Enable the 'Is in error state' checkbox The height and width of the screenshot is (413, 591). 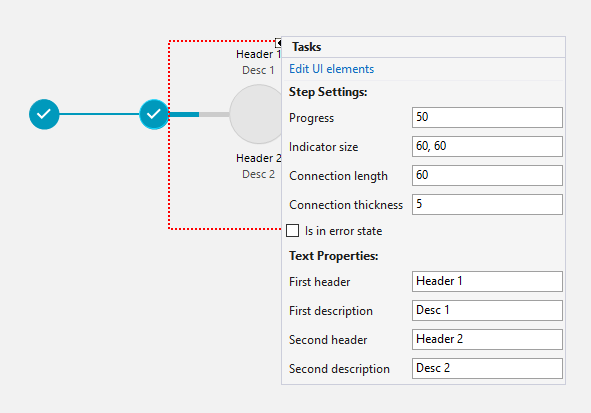(292, 231)
